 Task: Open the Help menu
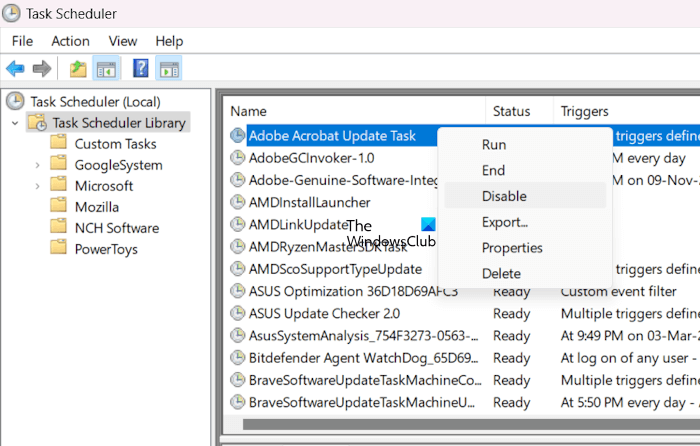pos(169,42)
